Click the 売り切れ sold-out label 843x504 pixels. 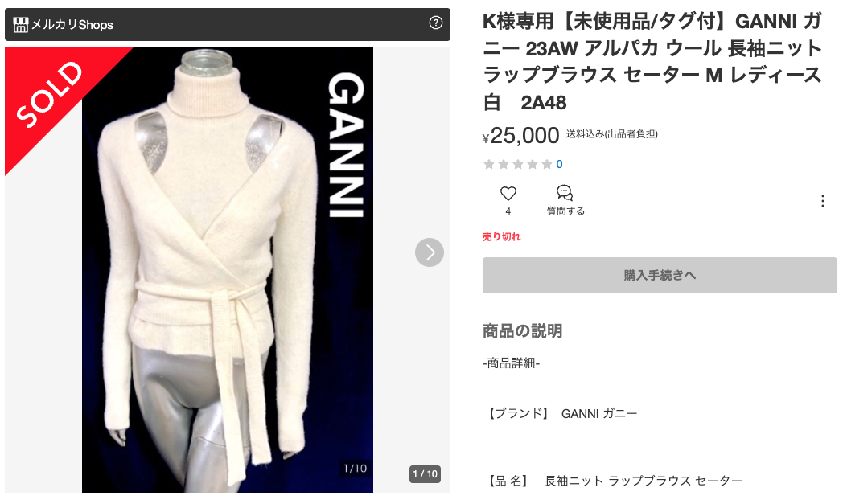(x=502, y=236)
